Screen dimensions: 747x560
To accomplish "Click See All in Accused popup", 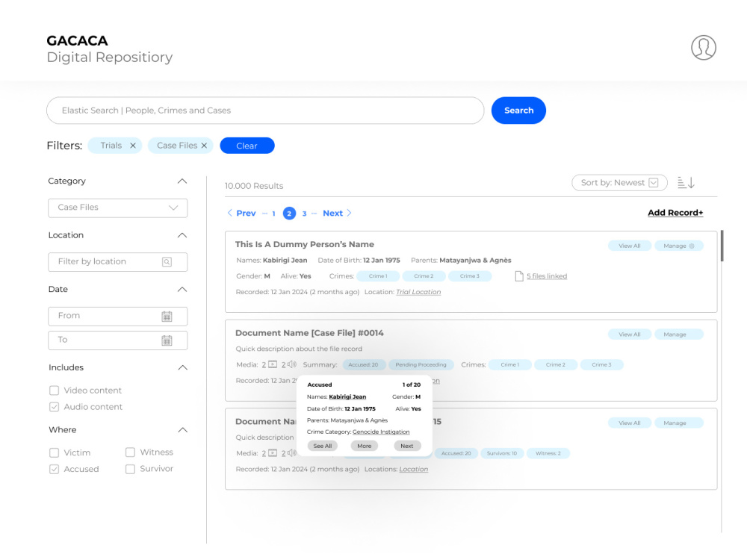I will (323, 447).
